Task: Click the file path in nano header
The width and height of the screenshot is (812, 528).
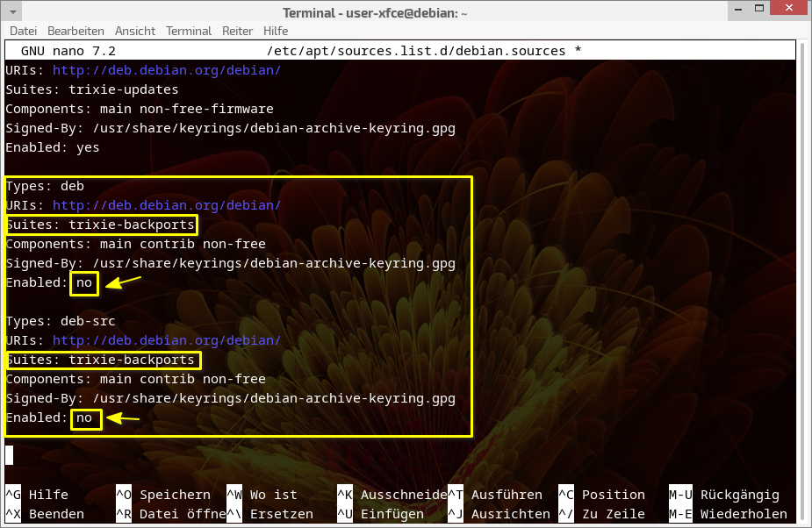Action: coord(416,51)
